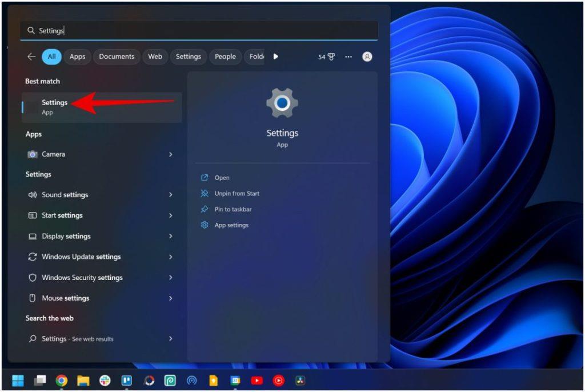The height and width of the screenshot is (392, 585).
Task: Open Windows Update settings result
Action: 102,257
